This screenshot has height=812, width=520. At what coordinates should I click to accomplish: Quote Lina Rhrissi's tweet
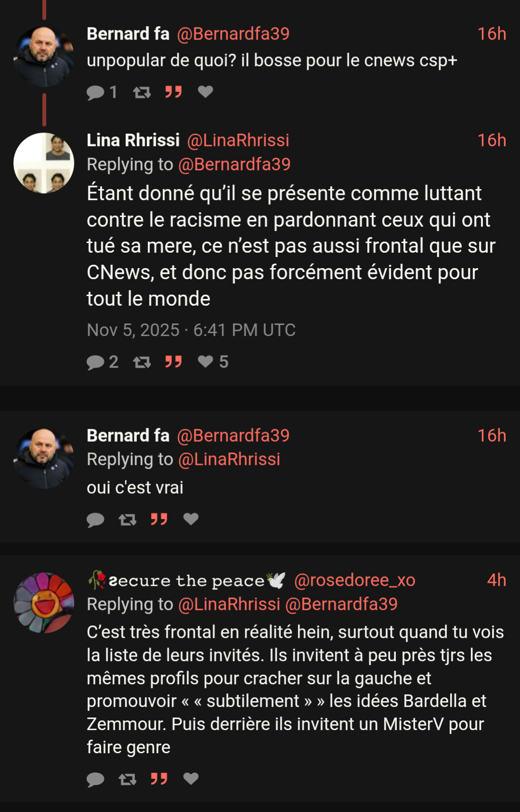[x=173, y=362]
